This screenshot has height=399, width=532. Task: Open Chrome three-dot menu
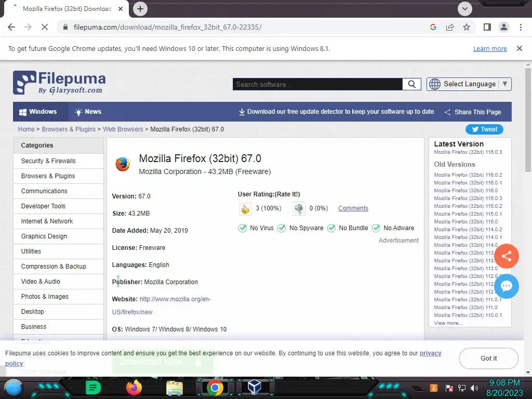tap(521, 27)
